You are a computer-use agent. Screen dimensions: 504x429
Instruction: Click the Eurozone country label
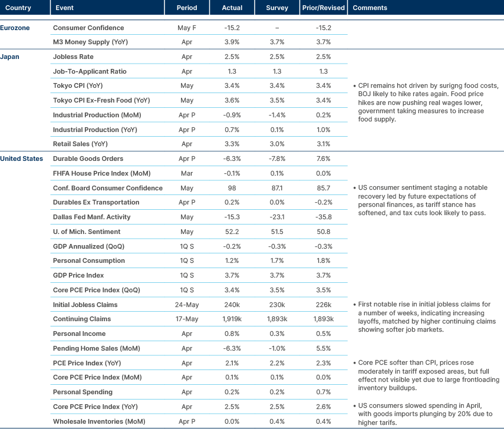[15, 28]
